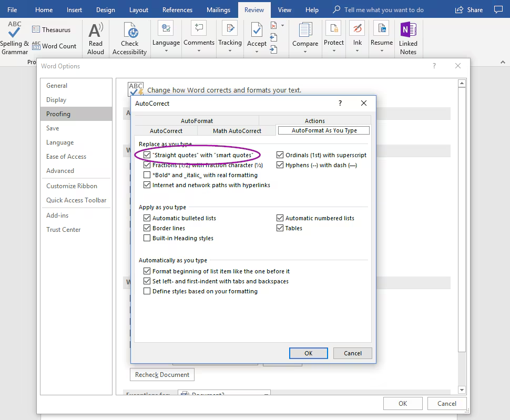Click the Recheck Document button
The width and height of the screenshot is (510, 420).
[162, 374]
